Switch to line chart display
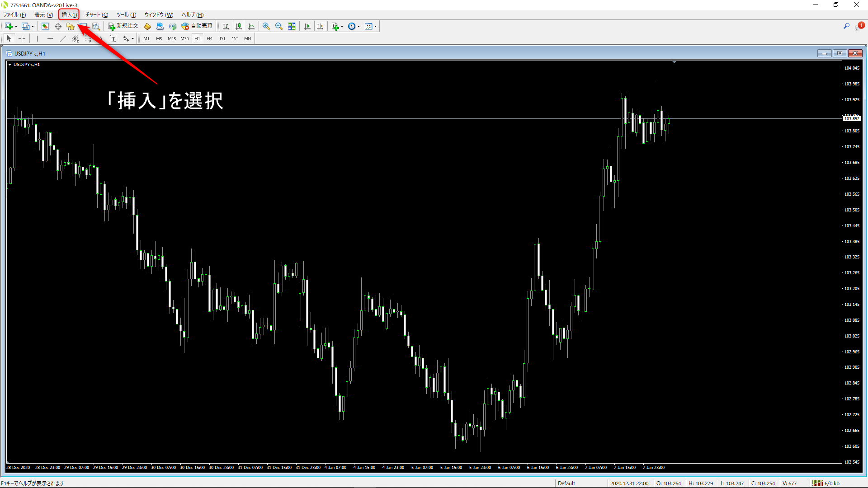Image resolution: width=868 pixels, height=488 pixels. pos(251,26)
